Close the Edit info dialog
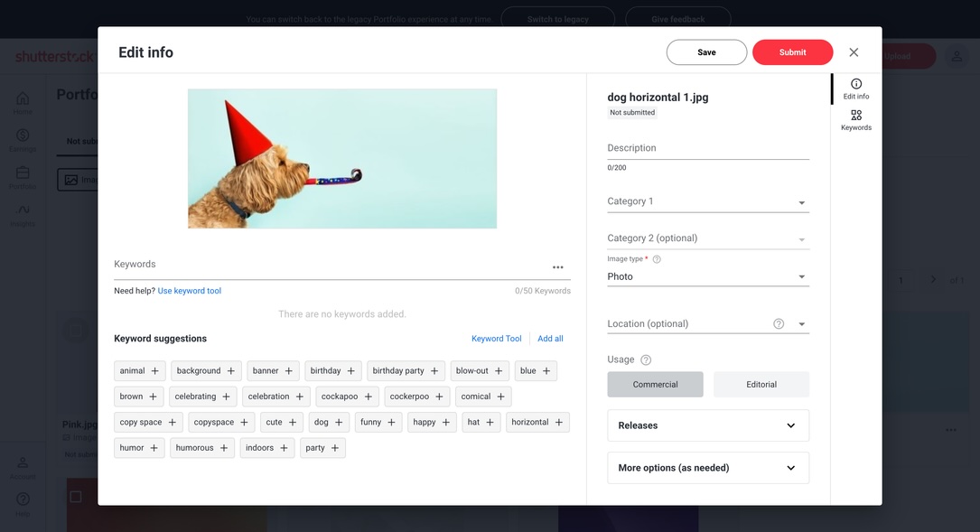Image resolution: width=980 pixels, height=532 pixels. pyautogui.click(x=854, y=52)
